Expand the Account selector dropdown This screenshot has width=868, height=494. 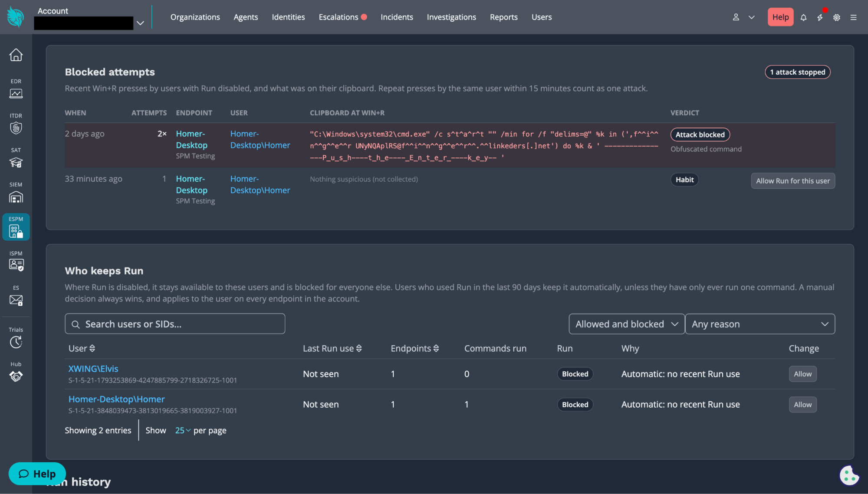click(140, 23)
